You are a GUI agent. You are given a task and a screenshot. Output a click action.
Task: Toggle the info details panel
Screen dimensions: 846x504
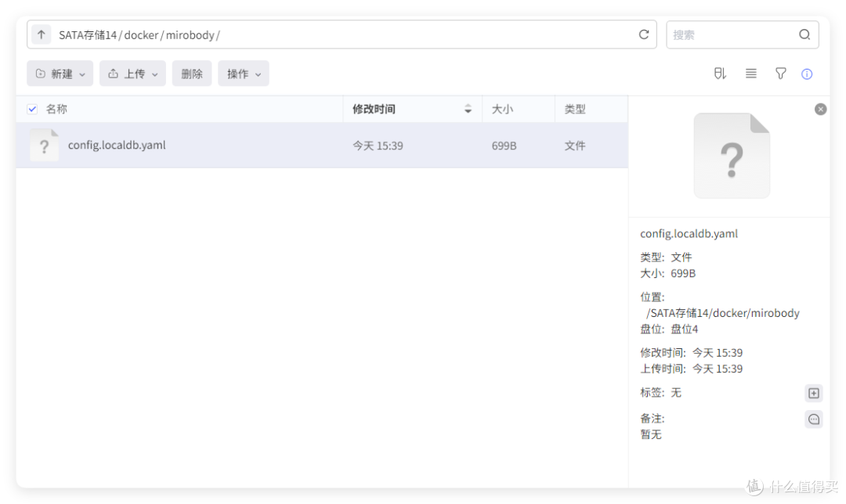click(807, 74)
